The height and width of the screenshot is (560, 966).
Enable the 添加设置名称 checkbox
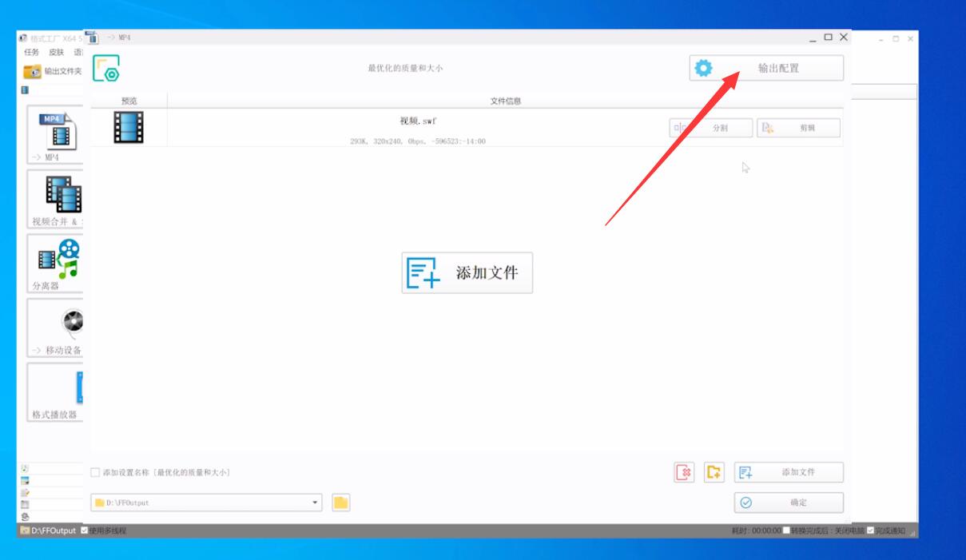(96, 472)
